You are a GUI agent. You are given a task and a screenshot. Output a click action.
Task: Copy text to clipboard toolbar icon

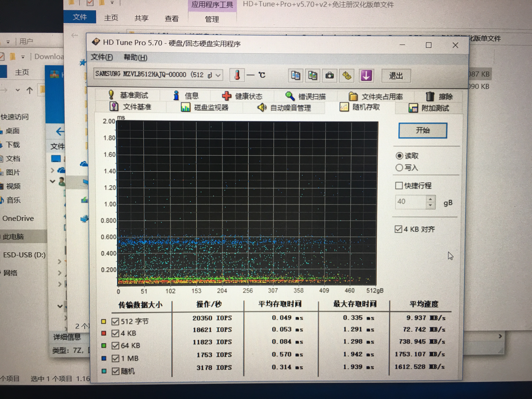click(295, 76)
